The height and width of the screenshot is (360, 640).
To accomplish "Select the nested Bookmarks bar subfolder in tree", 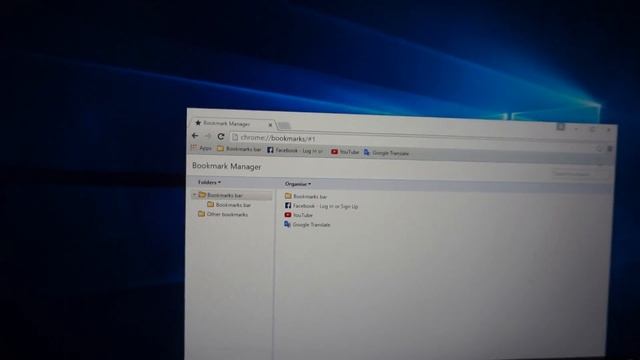I will [229, 204].
